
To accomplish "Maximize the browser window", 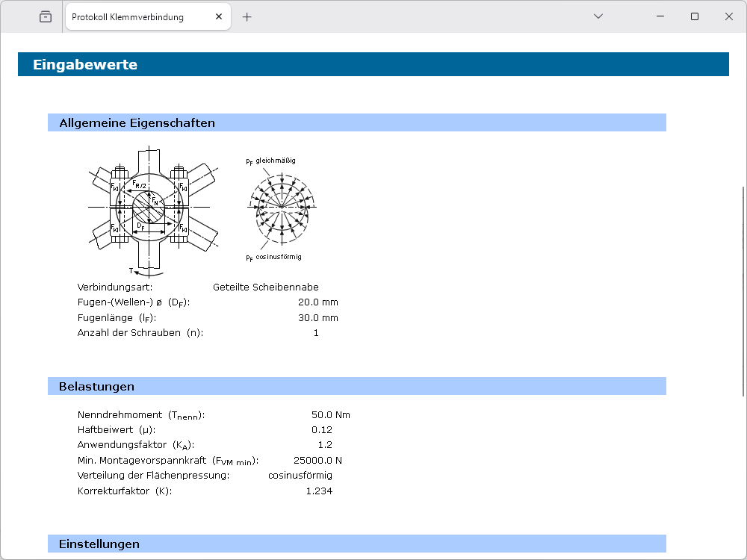I will pos(695,16).
